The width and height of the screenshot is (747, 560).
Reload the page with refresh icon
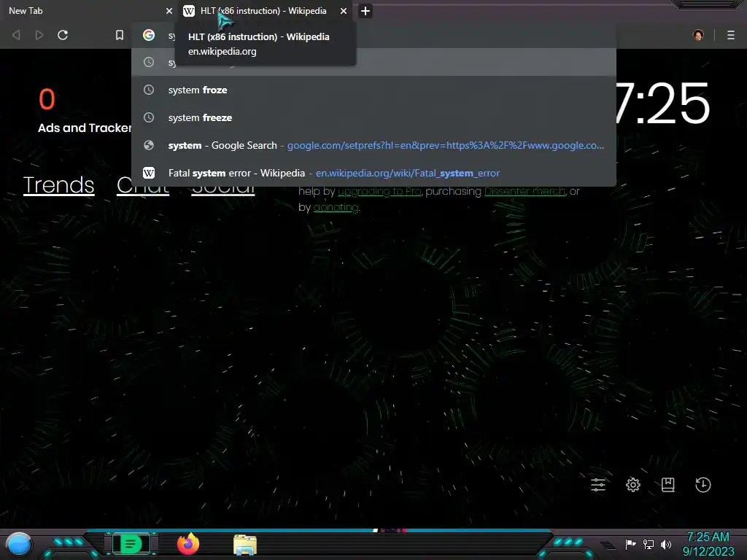(63, 35)
